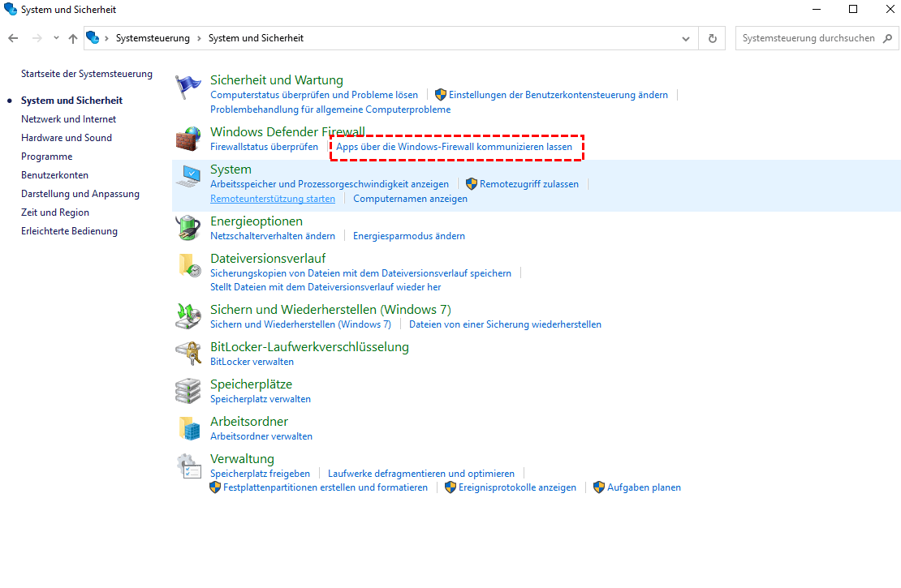Screen dimensions: 901x588
Task: Click Stellt Dateien mit dem Dateiversionsverlauf wieder her
Action: [325, 287]
